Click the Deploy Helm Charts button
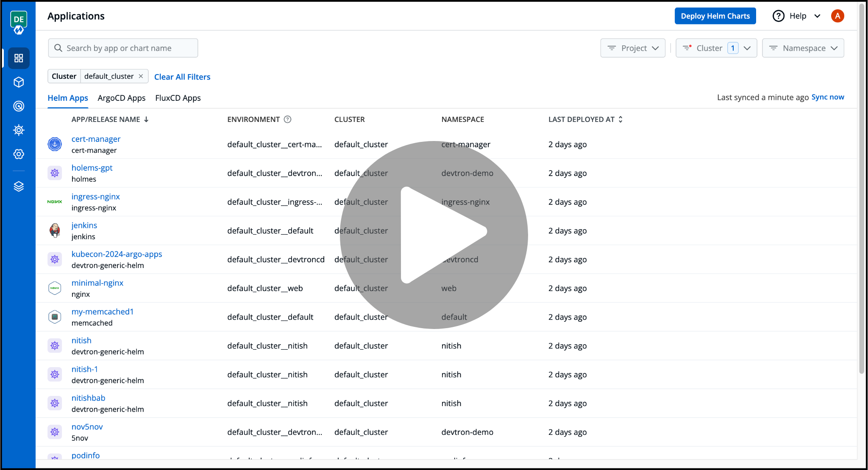 tap(715, 16)
